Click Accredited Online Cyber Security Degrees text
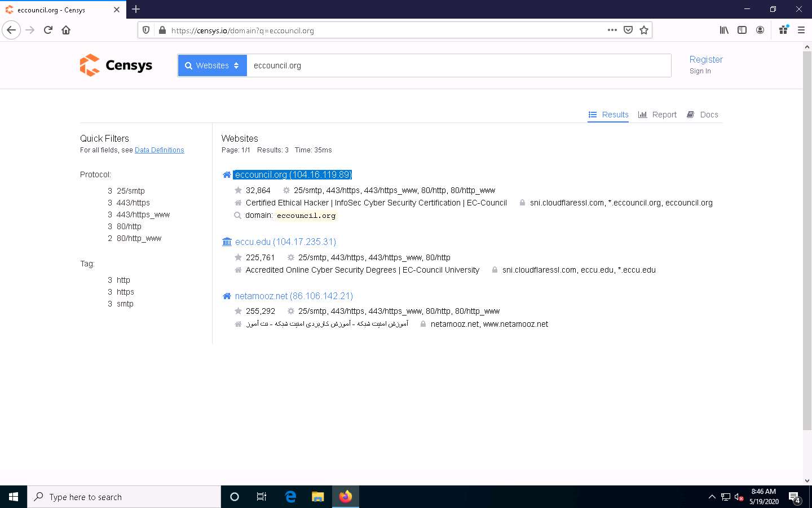Image resolution: width=812 pixels, height=508 pixels. [362, 270]
